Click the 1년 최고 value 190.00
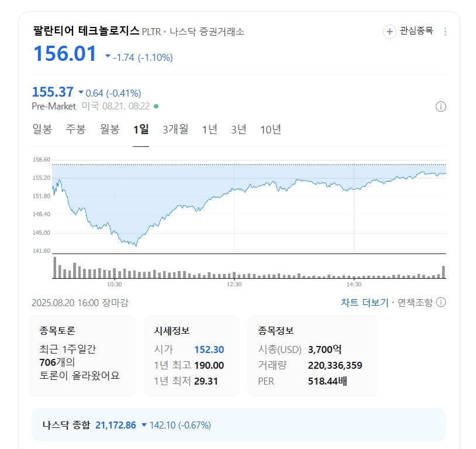476x449 pixels. [209, 365]
